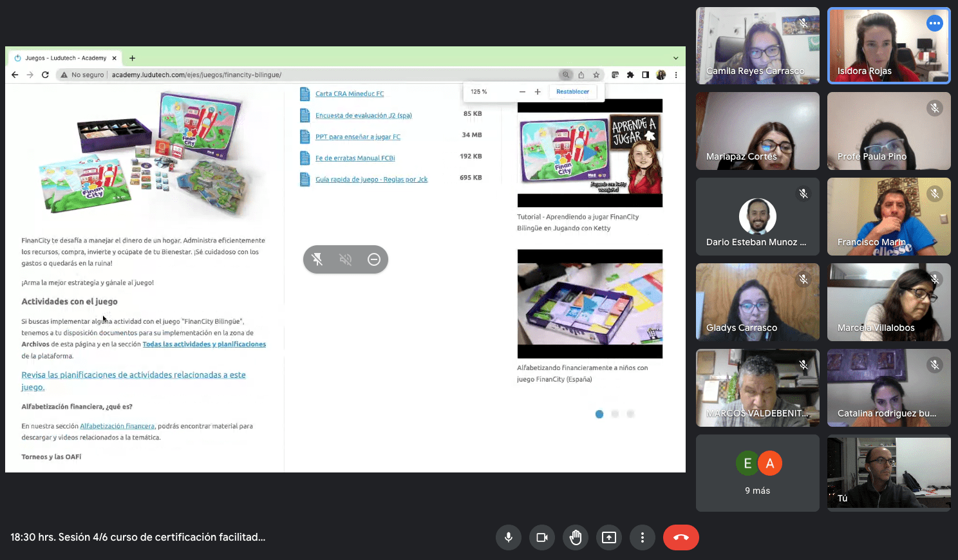The width and height of the screenshot is (958, 560).
Task: Go forward in the shared browser
Action: (30, 75)
